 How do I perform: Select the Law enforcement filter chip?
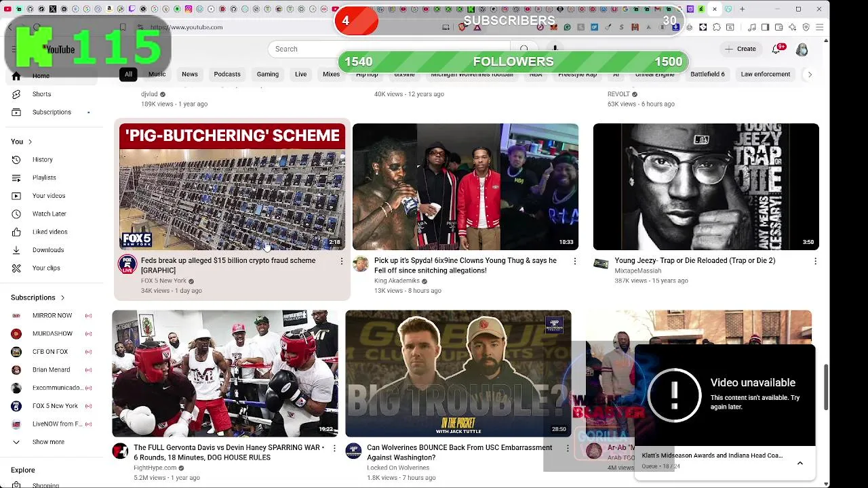tap(765, 75)
